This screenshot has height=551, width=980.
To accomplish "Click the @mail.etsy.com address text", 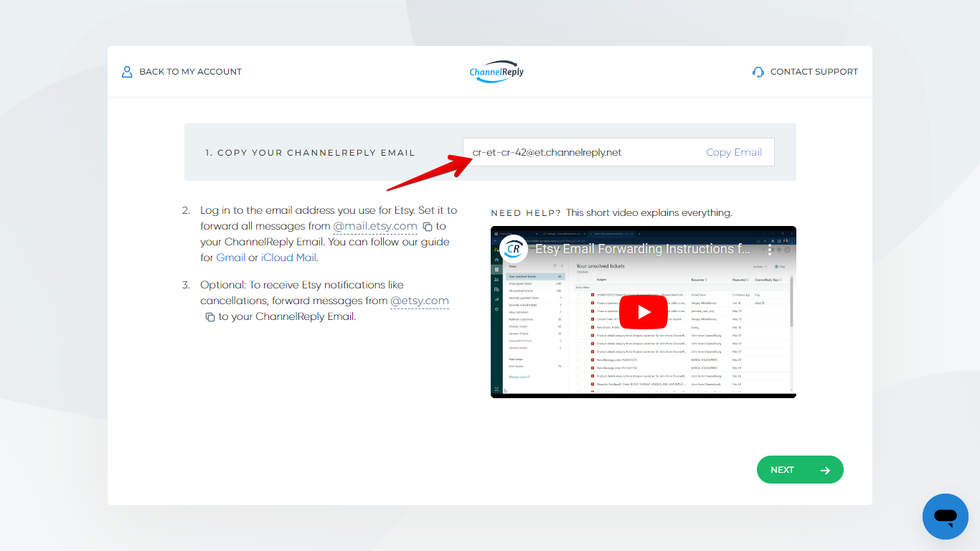I will (x=375, y=226).
